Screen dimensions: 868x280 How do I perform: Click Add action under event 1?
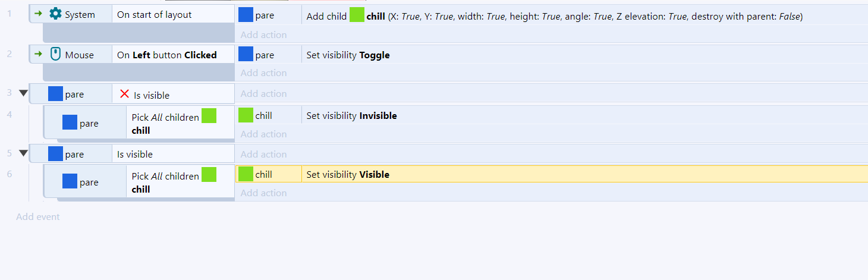[263, 34]
